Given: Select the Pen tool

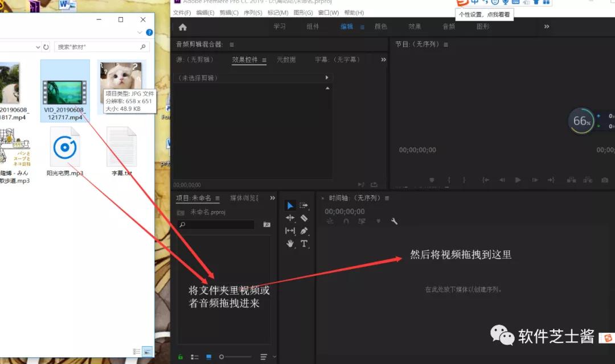Looking at the screenshot, I should click(305, 230).
